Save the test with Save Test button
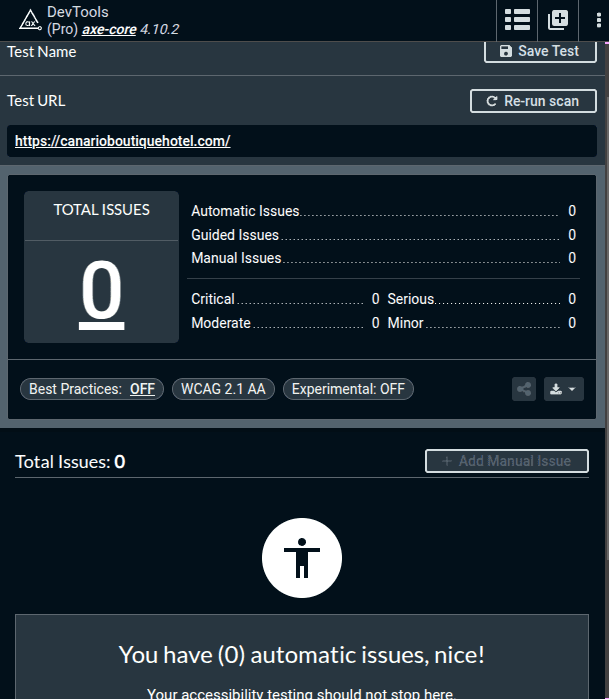 pos(540,51)
